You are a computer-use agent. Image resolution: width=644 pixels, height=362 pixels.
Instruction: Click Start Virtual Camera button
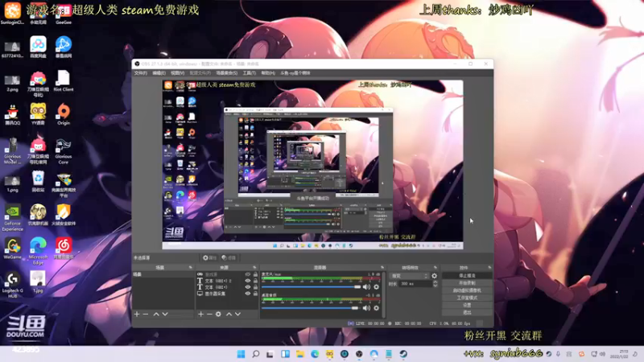[467, 290]
